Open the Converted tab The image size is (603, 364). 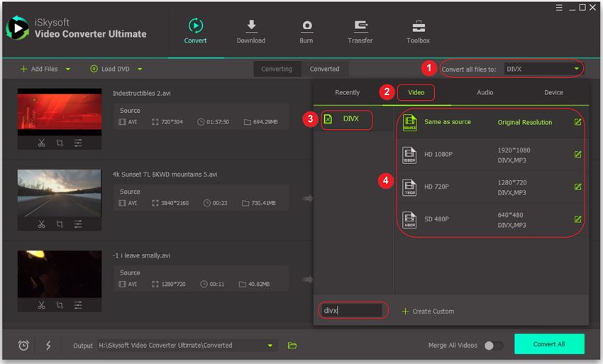tap(324, 69)
